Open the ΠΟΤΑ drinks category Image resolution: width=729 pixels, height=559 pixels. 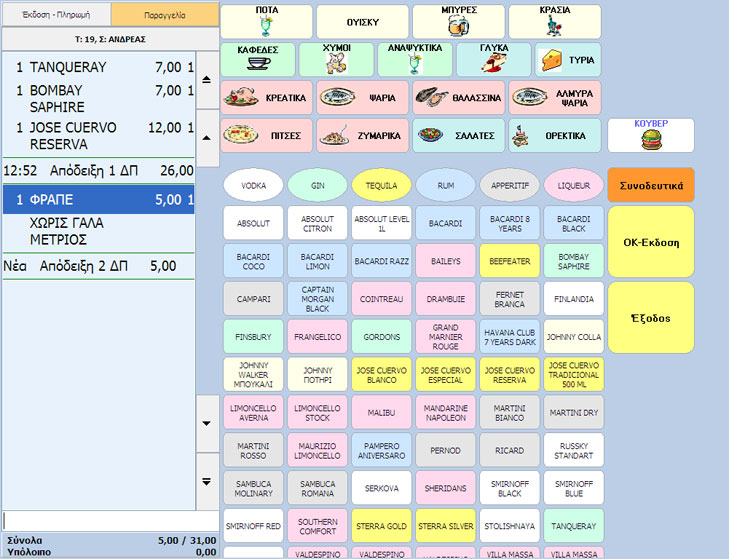tap(265, 21)
